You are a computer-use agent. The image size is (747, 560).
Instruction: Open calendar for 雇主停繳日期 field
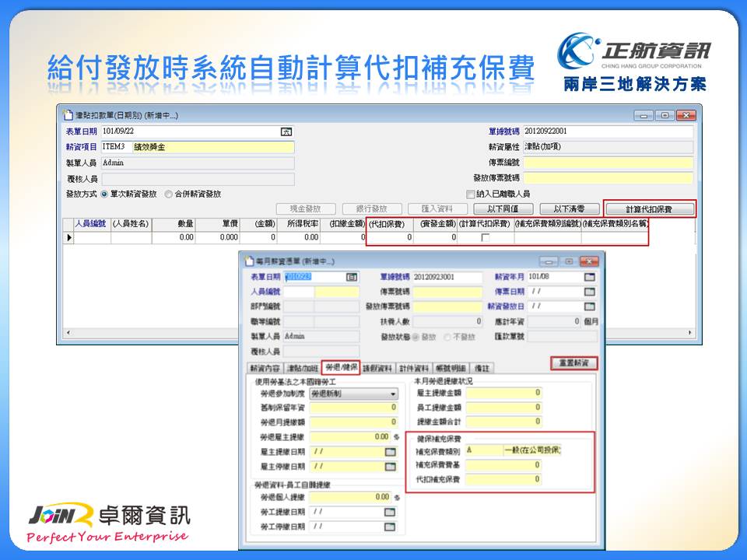pyautogui.click(x=390, y=467)
